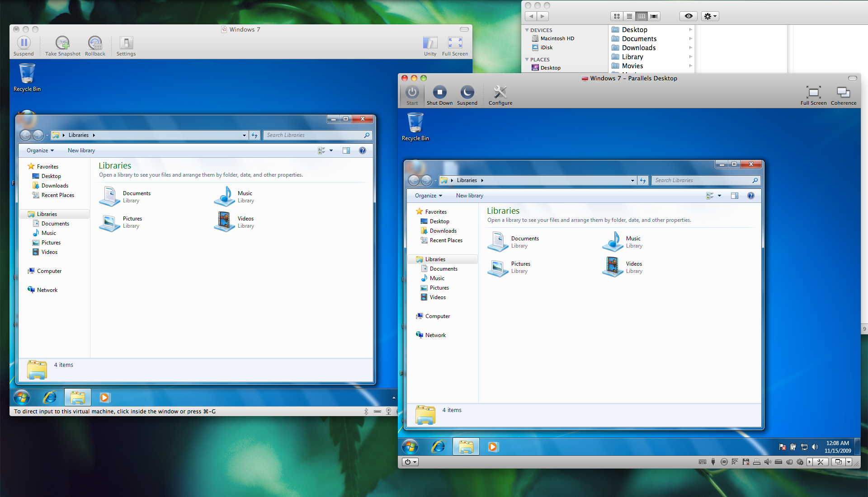Click New library in the Parallels Explorer window
The height and width of the screenshot is (497, 868).
pos(469,196)
